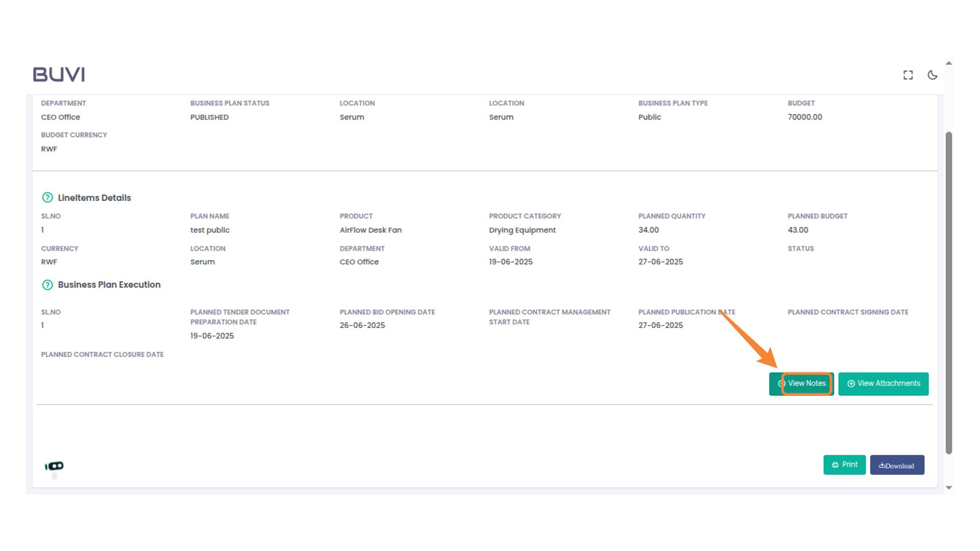Enter fullscreen mode using the expand icon
Viewport: 980px width, 551px height.
pyautogui.click(x=908, y=75)
